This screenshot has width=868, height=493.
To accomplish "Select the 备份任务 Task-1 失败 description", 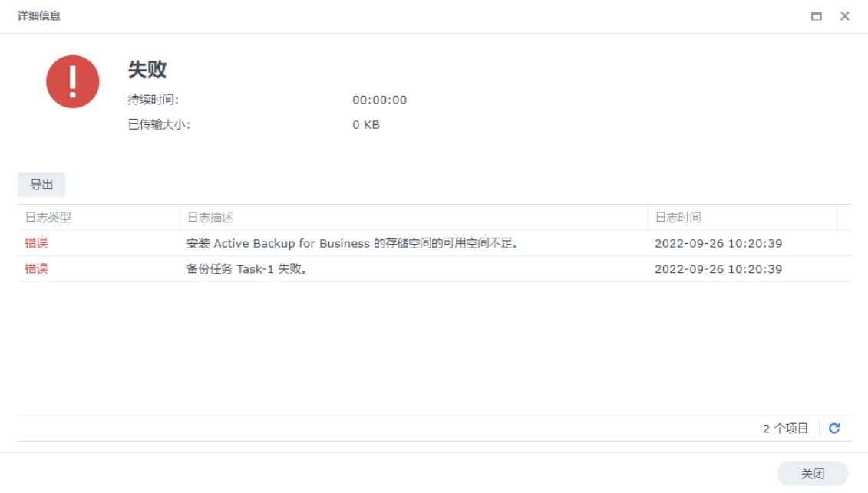I will [x=246, y=269].
